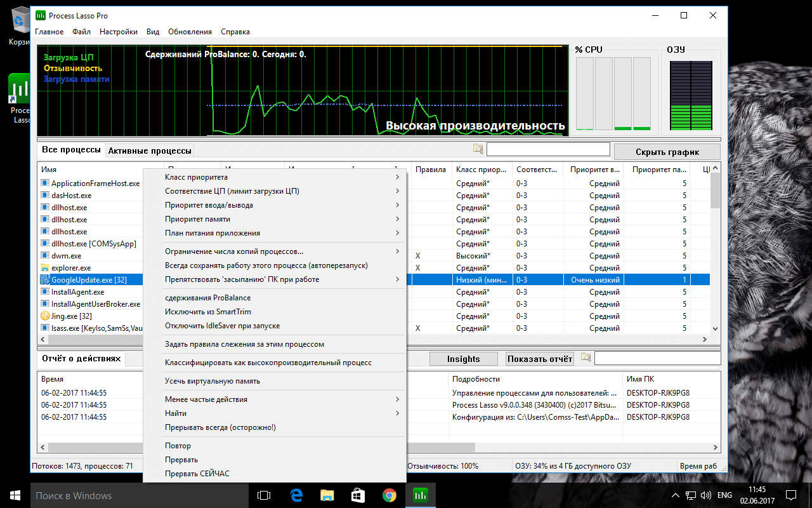Launch Microsoft Edge from the taskbar

tap(296, 495)
